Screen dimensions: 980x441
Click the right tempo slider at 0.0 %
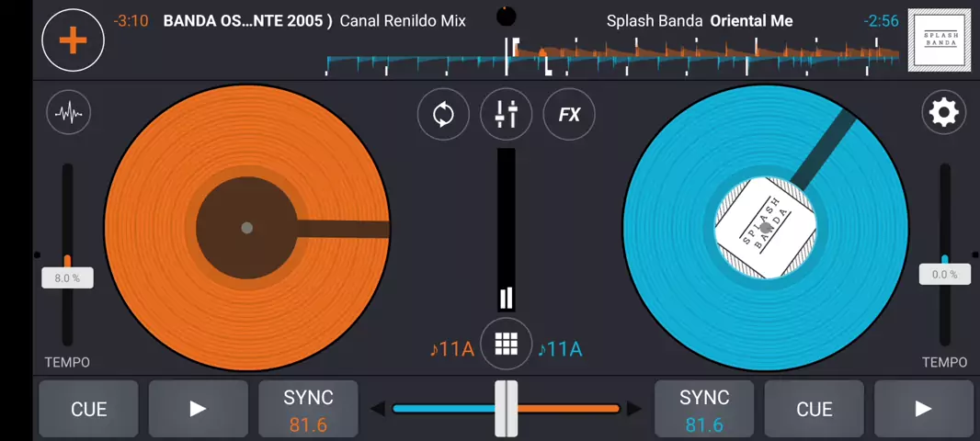coord(944,274)
